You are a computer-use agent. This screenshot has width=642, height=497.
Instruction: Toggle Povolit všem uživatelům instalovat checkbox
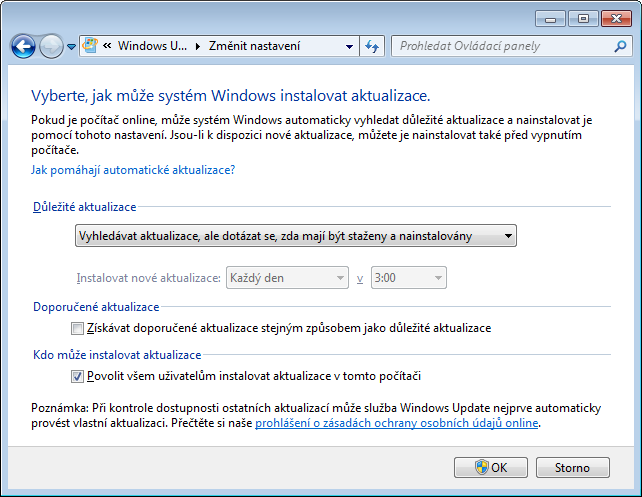point(77,376)
